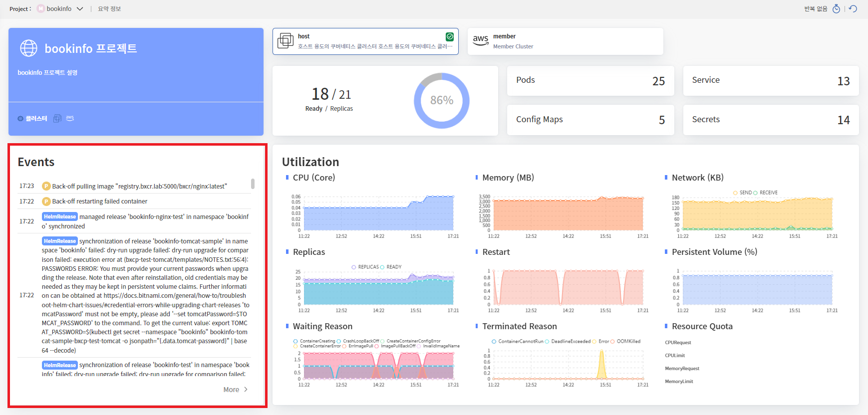
Task: Open the Secrets count card
Action: [771, 120]
